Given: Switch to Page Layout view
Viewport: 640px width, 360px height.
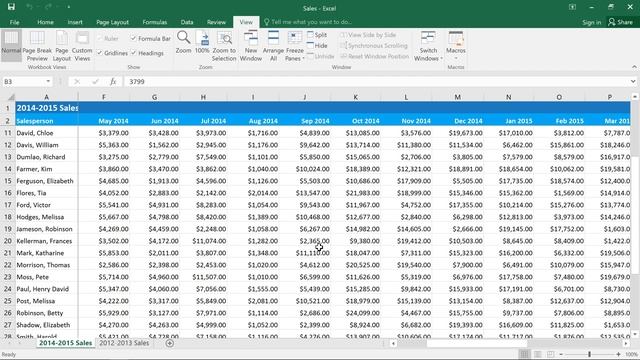Looking at the screenshot, I should tap(62, 45).
